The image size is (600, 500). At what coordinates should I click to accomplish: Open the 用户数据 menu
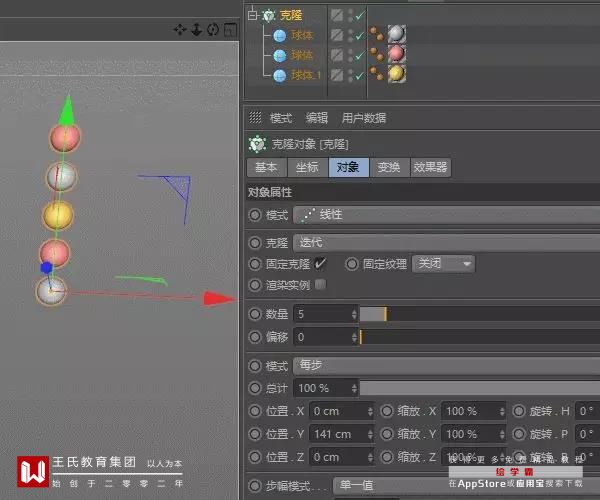(364, 118)
